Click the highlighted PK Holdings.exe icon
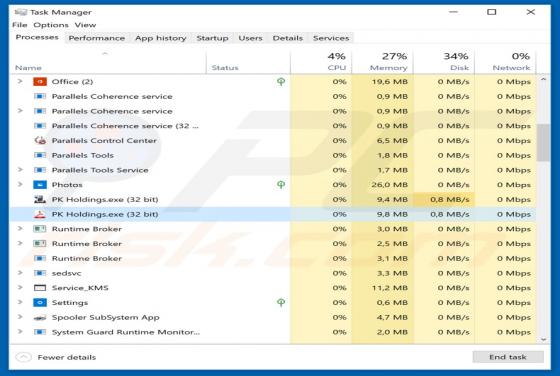 (x=40, y=214)
